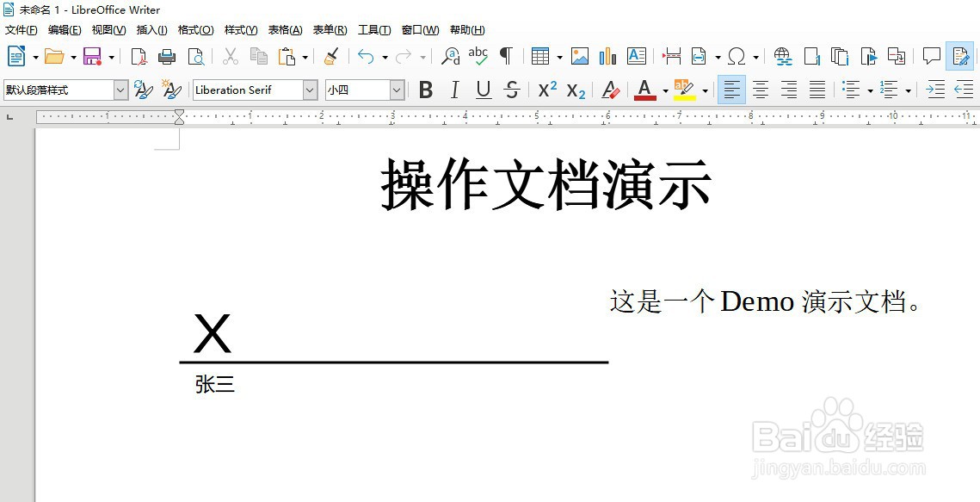The height and width of the screenshot is (502, 980).
Task: Insert a comment
Action: tap(931, 55)
